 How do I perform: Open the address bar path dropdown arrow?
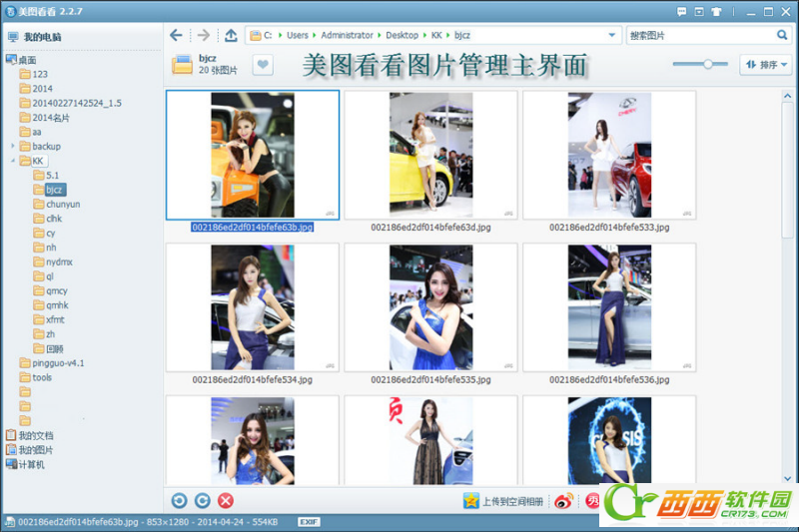612,35
